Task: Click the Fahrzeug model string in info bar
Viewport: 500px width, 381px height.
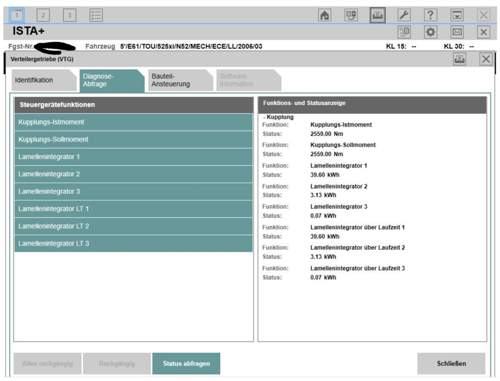Action: pyautogui.click(x=191, y=46)
